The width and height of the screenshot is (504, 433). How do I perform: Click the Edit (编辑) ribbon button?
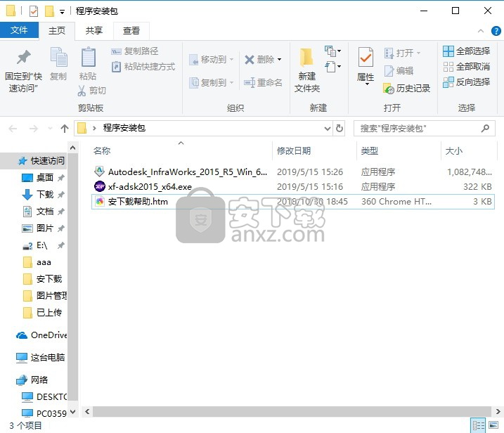point(399,71)
